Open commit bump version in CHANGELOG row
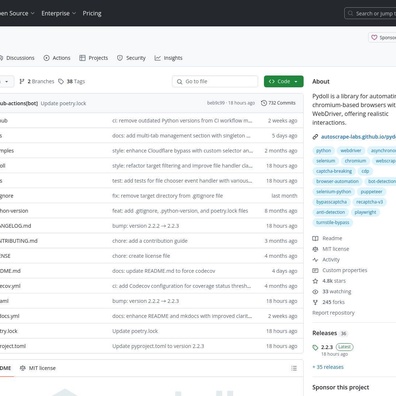396x396 pixels. tap(145, 226)
